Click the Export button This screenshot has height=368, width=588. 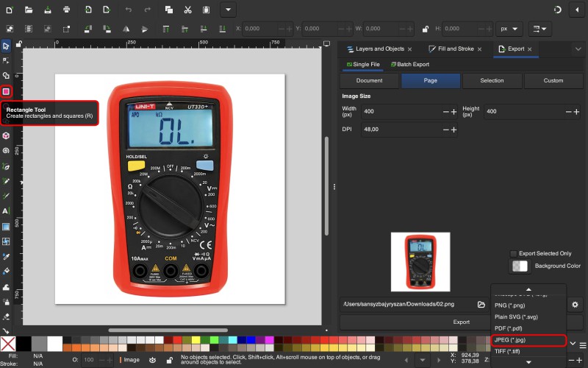(461, 322)
